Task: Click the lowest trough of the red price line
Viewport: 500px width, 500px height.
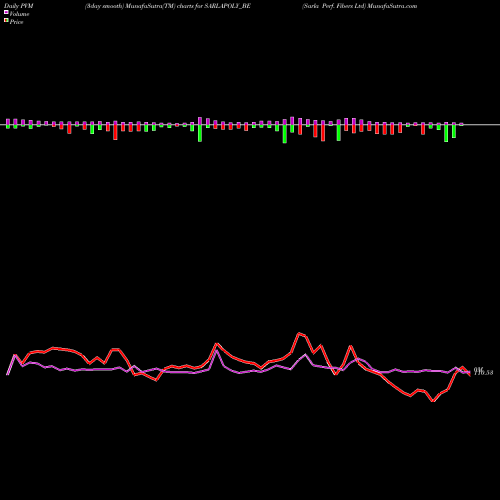Action: coord(433,401)
